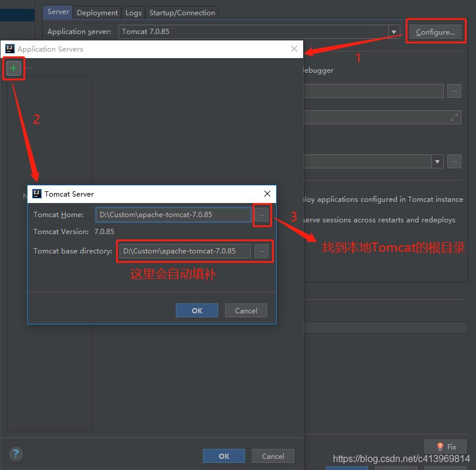
Task: Click OK in Application Servers dialog
Action: coord(224,456)
